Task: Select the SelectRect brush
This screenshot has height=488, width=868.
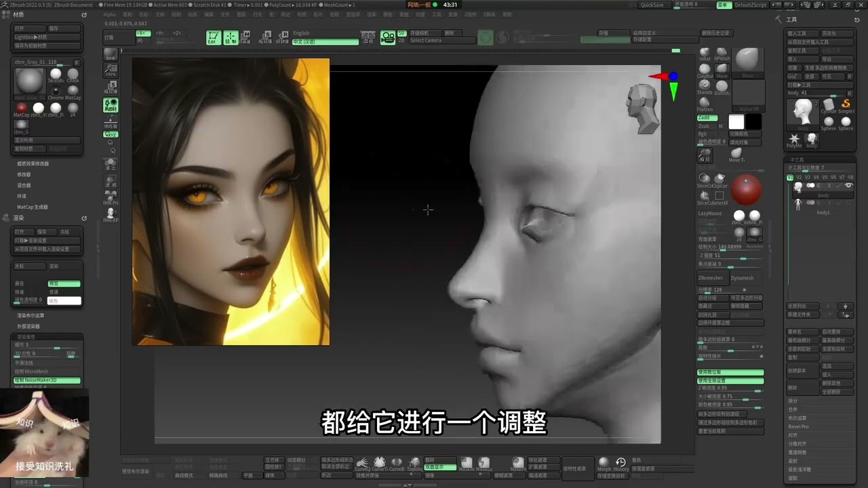Action: pyautogui.click(x=719, y=198)
